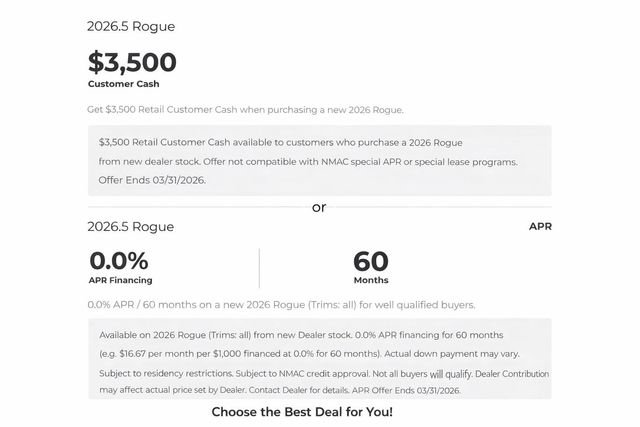The image size is (640, 427).
Task: Select the Customer Cash label
Action: click(123, 84)
